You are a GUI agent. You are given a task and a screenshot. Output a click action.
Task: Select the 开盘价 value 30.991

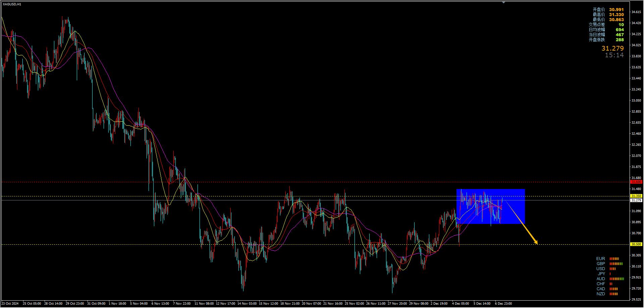pos(616,10)
